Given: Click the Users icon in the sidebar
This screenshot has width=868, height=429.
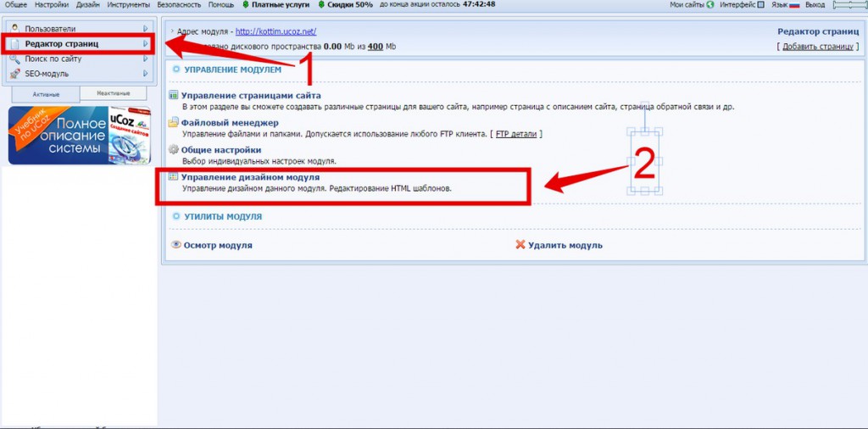Looking at the screenshot, I should click(15, 28).
